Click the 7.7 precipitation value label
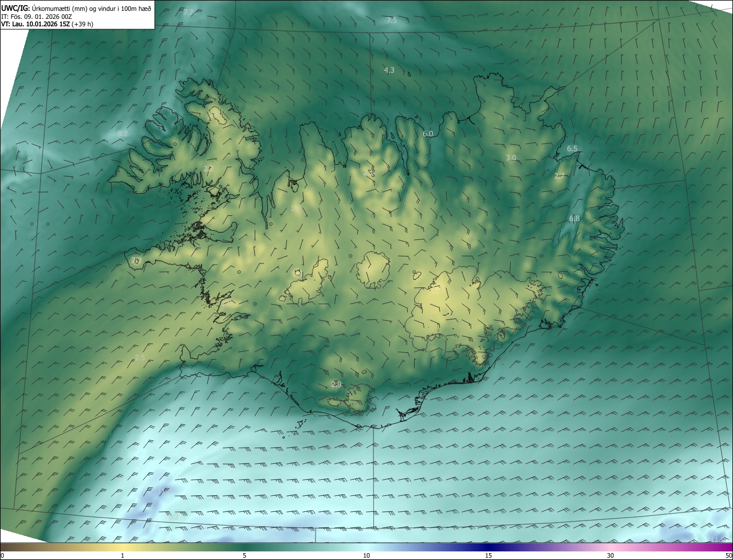Screen dimensions: 733x560 click(188, 12)
